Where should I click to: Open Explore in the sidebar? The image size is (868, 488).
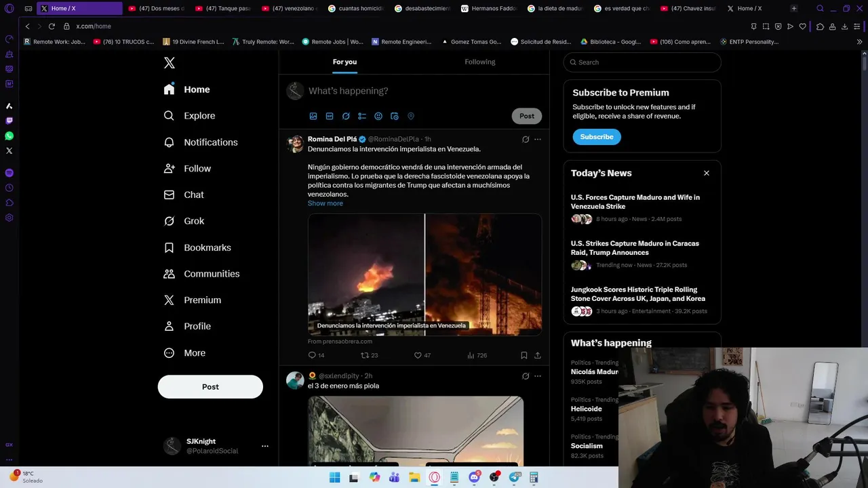coord(190,116)
